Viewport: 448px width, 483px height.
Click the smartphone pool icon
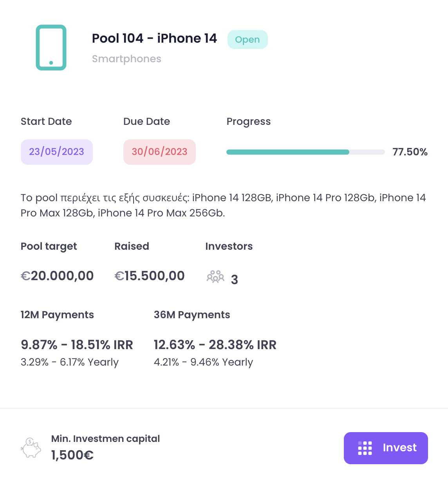51,48
